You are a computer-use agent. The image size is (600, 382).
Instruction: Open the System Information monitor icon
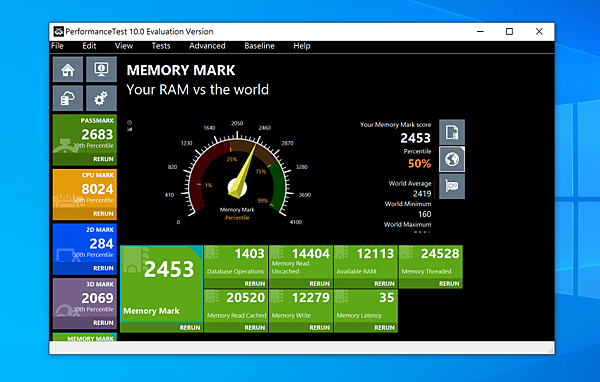(x=101, y=69)
